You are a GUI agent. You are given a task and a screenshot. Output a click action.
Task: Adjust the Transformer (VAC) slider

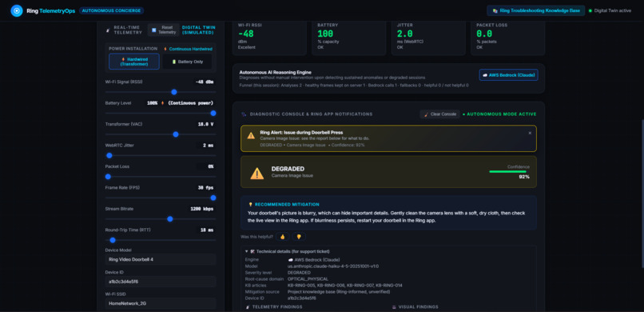click(x=161, y=134)
